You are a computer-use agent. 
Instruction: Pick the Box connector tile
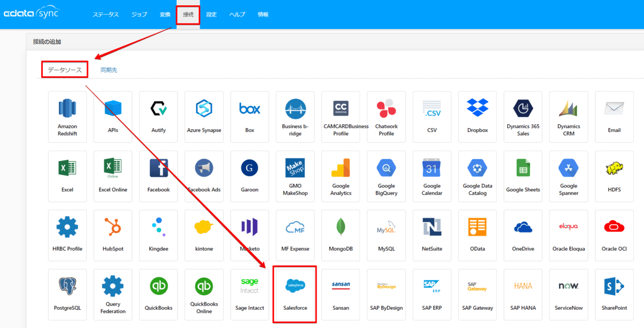click(250, 117)
